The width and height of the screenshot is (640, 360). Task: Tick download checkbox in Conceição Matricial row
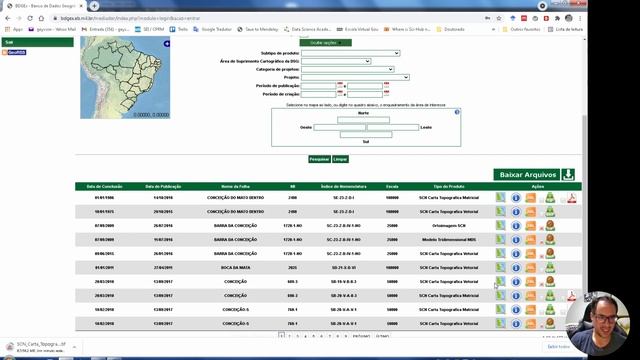click(x=542, y=298)
